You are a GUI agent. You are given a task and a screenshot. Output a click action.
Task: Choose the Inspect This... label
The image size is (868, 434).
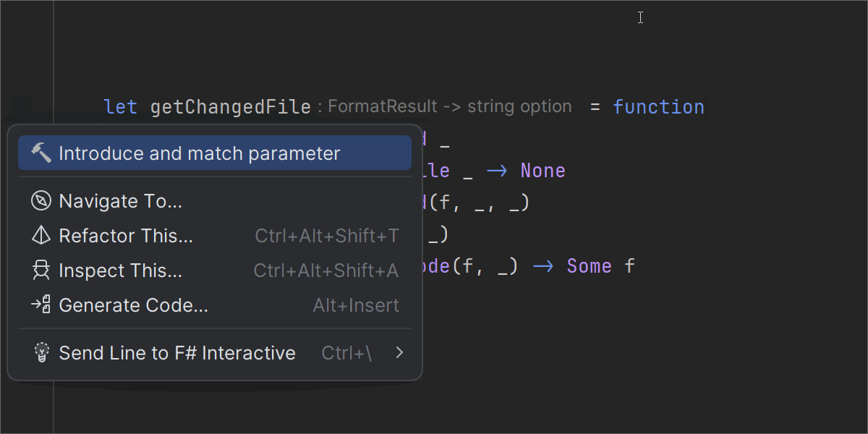pyautogui.click(x=120, y=271)
